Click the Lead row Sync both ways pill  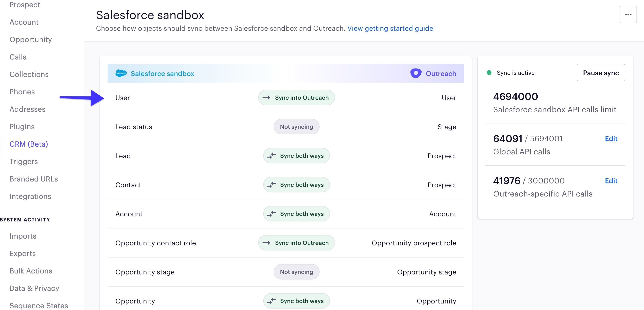(296, 156)
